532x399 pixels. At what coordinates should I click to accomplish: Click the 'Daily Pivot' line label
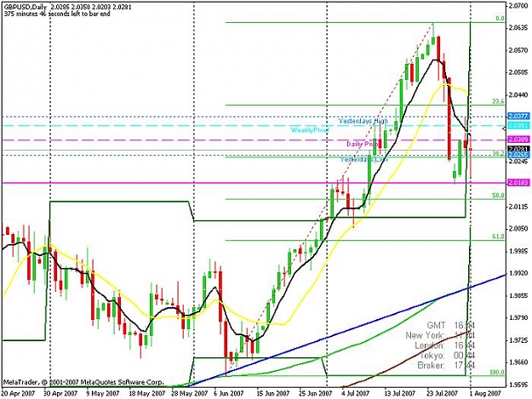[x=363, y=145]
